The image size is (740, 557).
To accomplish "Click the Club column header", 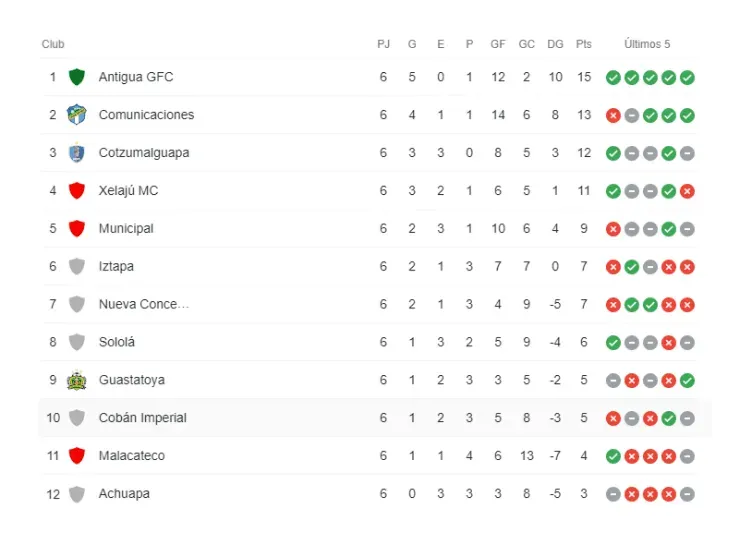I will tap(53, 44).
